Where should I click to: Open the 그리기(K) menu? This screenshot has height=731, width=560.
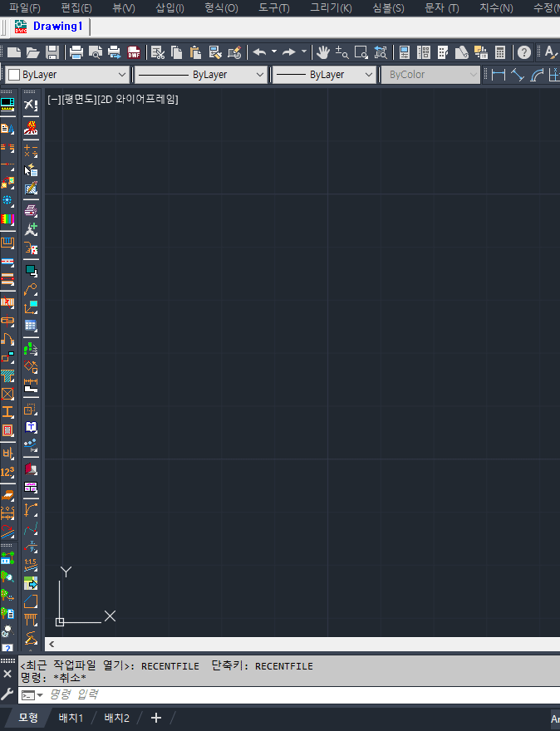coord(331,8)
